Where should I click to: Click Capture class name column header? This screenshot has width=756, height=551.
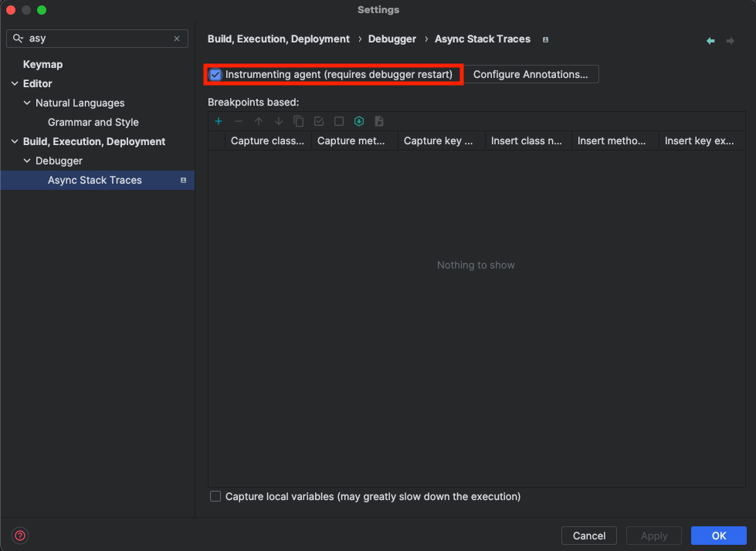click(268, 140)
